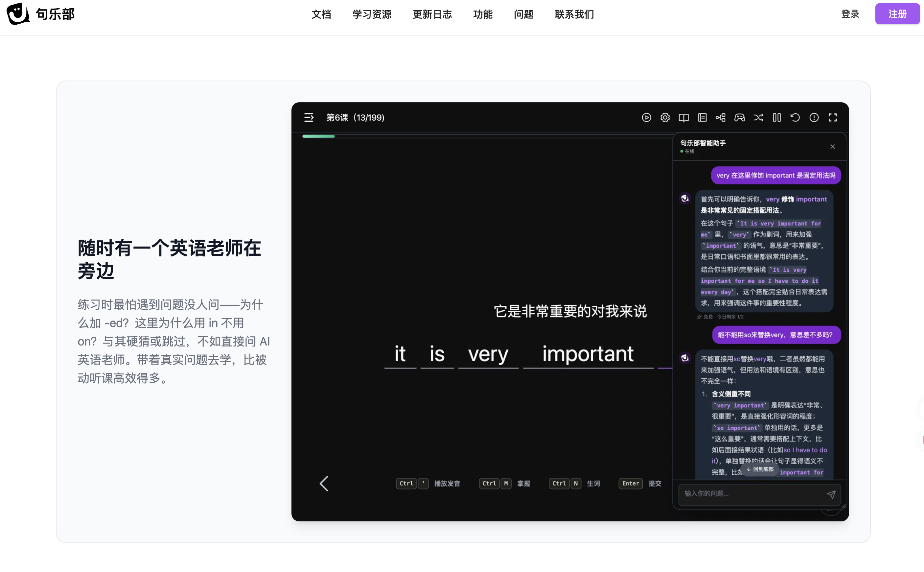Image resolution: width=924 pixels, height=572 pixels.
Task: Close the 句乐部智能助手 chat panel
Action: (x=833, y=146)
